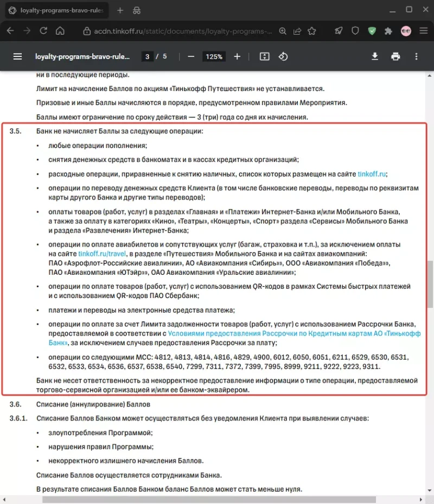Toggle fit to page view
This screenshot has height=504, width=434.
point(264,56)
